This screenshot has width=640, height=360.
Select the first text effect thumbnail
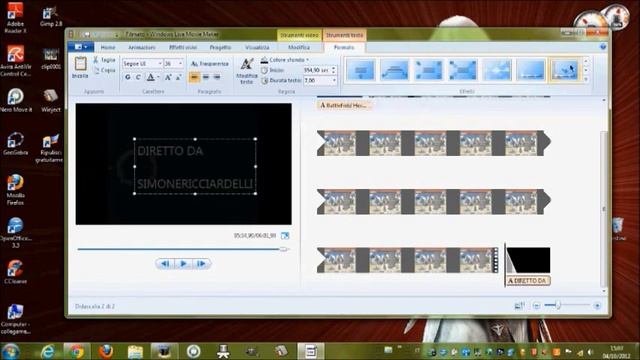[x=361, y=70]
